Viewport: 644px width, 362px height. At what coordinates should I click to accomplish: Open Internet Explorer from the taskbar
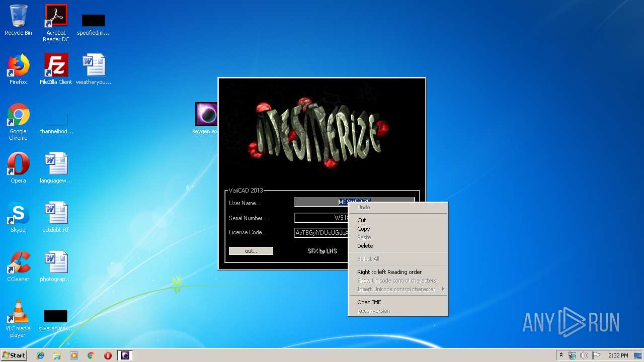click(40, 355)
